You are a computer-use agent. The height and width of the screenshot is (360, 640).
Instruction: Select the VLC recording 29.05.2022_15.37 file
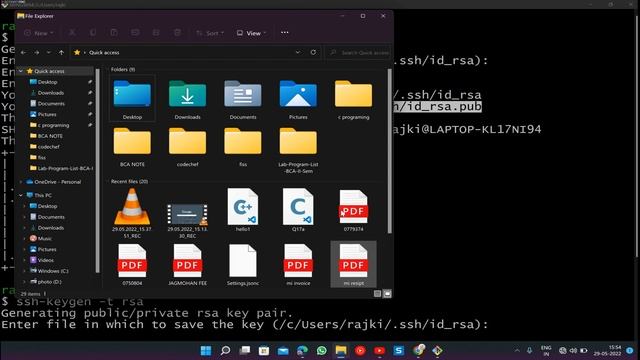(132, 213)
